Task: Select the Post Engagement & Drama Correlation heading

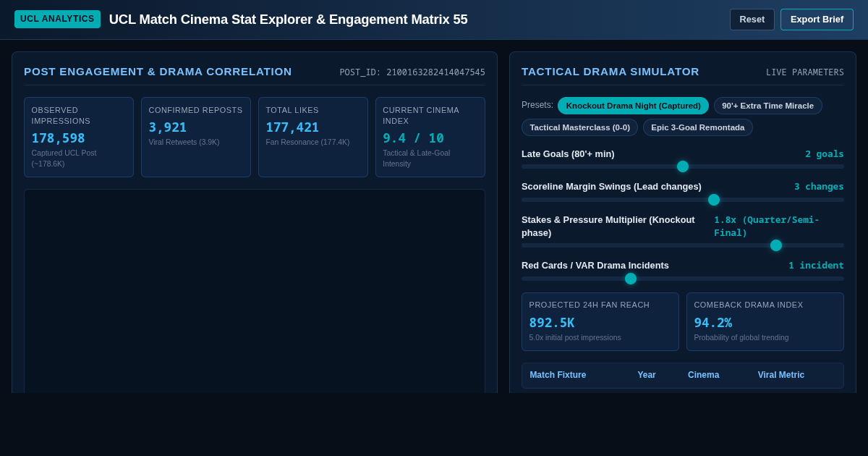Action: pos(158,72)
